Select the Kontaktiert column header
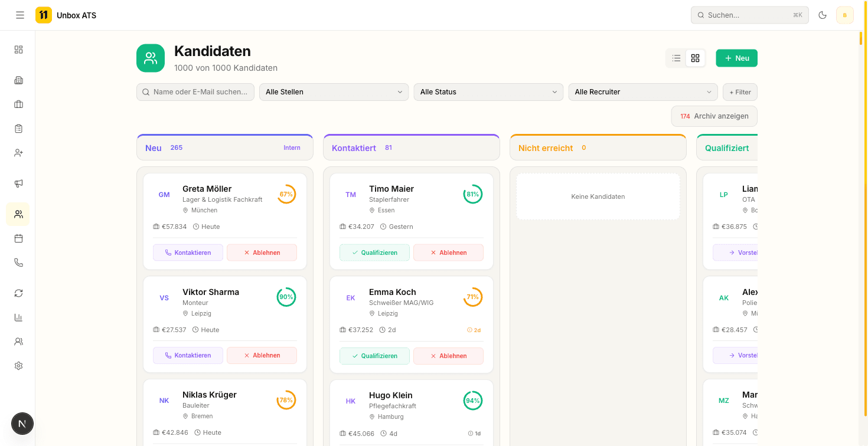Screen dimensions: 868x446 (x=354, y=148)
